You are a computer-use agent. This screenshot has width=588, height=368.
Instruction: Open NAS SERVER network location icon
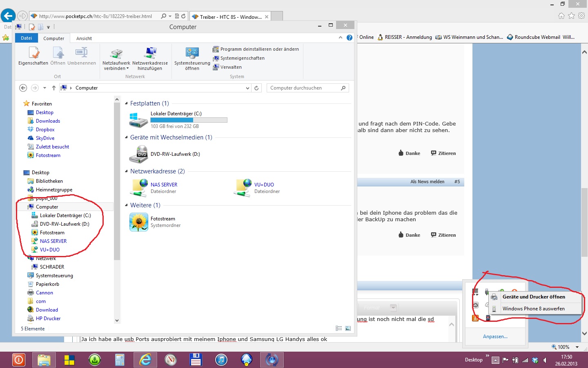[138, 188]
